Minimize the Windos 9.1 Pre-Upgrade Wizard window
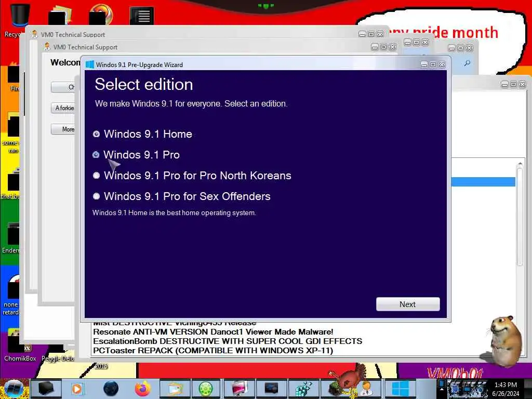Screen dimensions: 532x399 (424, 64)
